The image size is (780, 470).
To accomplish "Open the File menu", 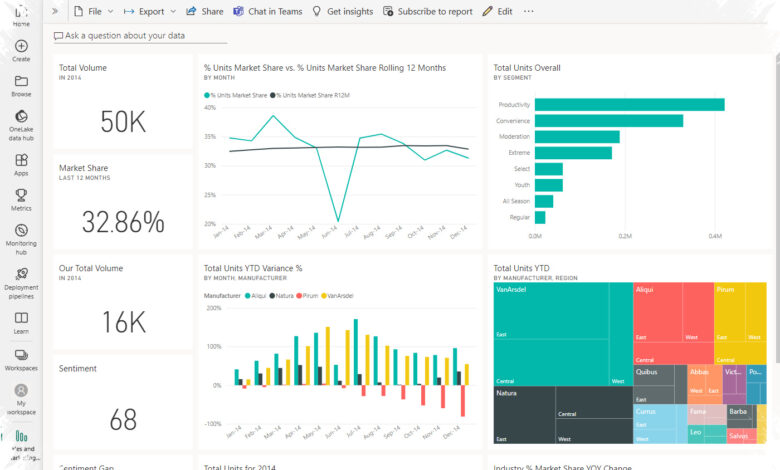I will pos(95,11).
